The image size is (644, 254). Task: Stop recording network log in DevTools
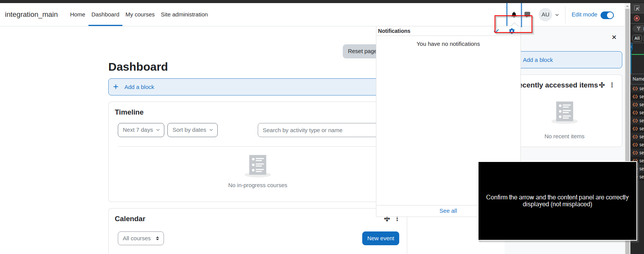pos(637,18)
